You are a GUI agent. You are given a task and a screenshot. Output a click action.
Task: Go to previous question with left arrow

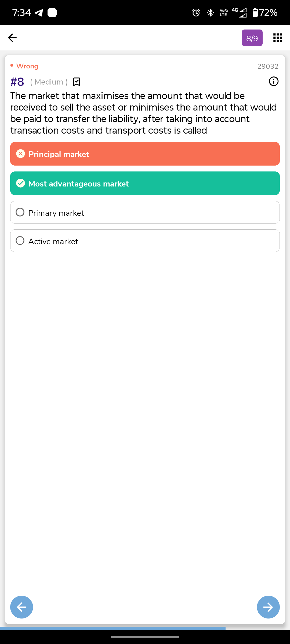[x=21, y=607]
